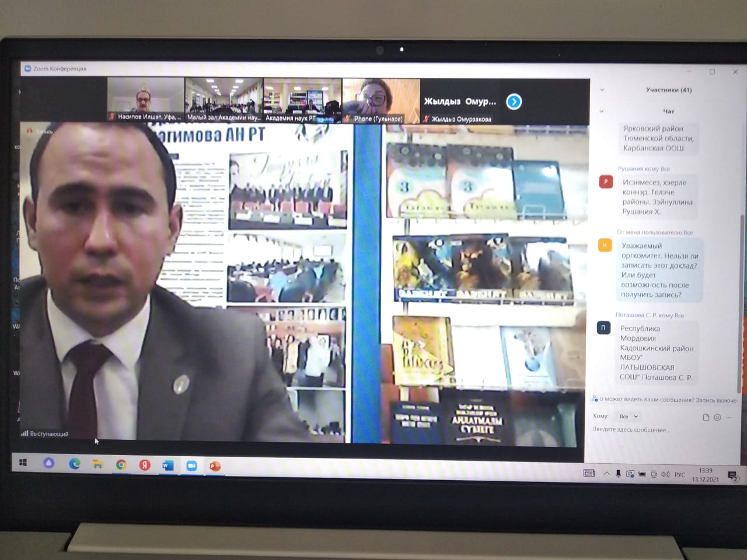
Task: Open PowerPoint from the taskbar
Action: point(215,466)
